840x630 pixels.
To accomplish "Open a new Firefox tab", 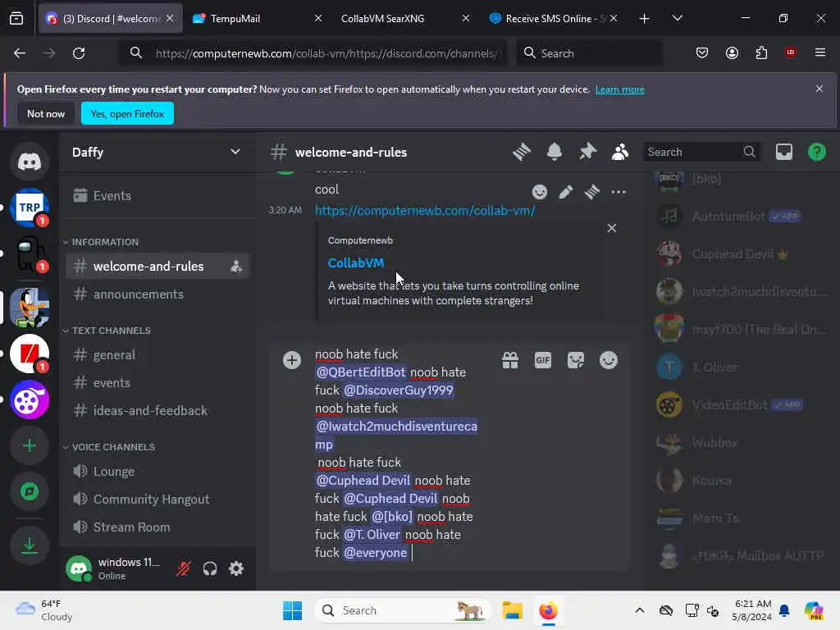I will tap(644, 18).
